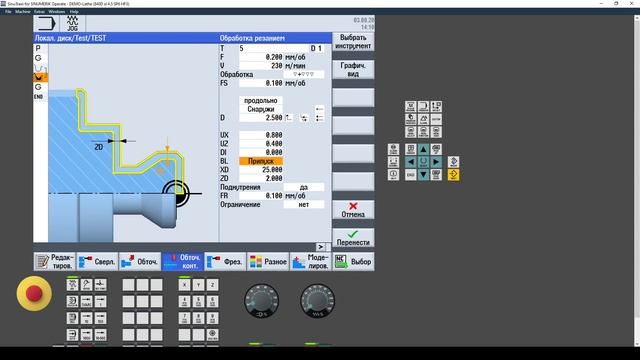640x360 pixels.
Task: Click the END key on keypad
Action: (x=411, y=175)
